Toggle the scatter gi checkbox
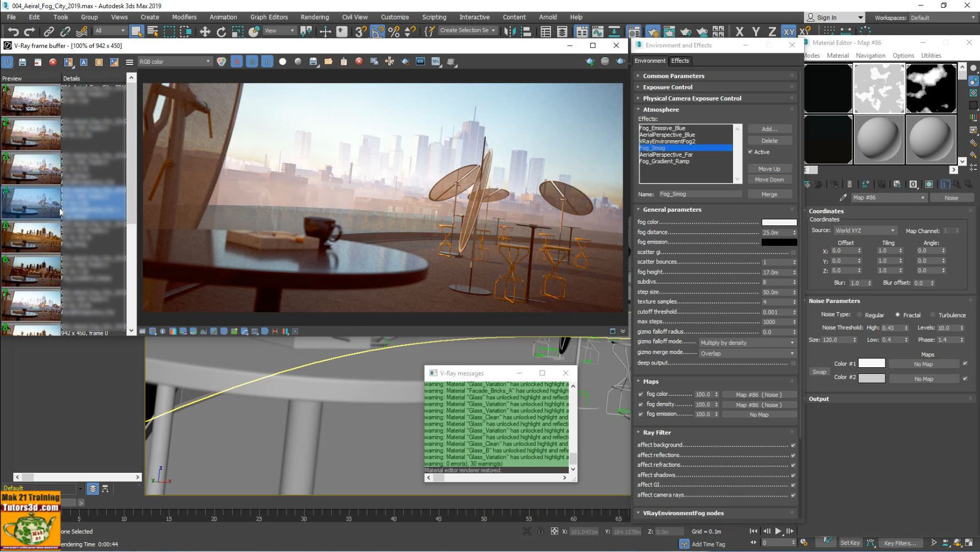Viewport: 980px width, 552px height. pyautogui.click(x=793, y=252)
